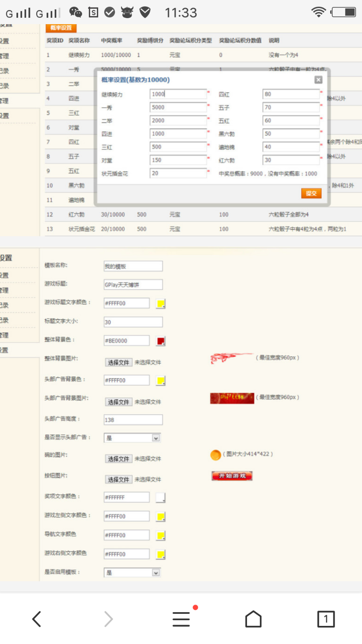Edit the 三红 field showing 500
The height and width of the screenshot is (644, 362).
coord(178,147)
